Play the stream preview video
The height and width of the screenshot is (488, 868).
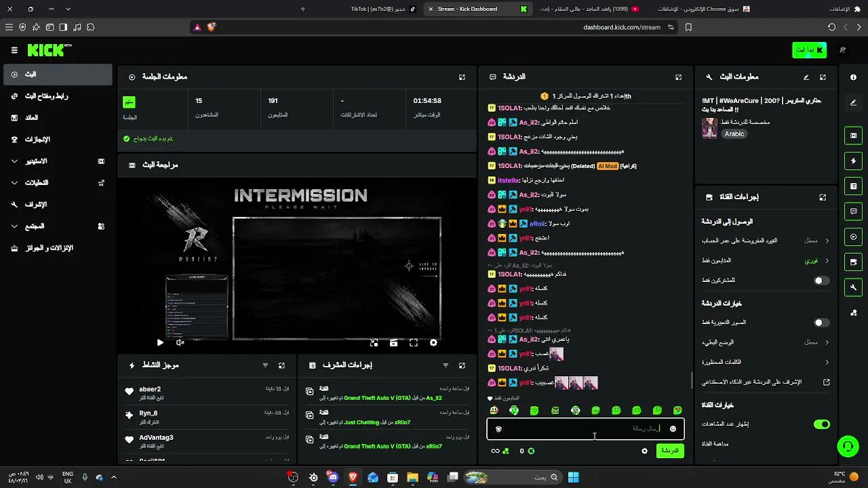[160, 343]
